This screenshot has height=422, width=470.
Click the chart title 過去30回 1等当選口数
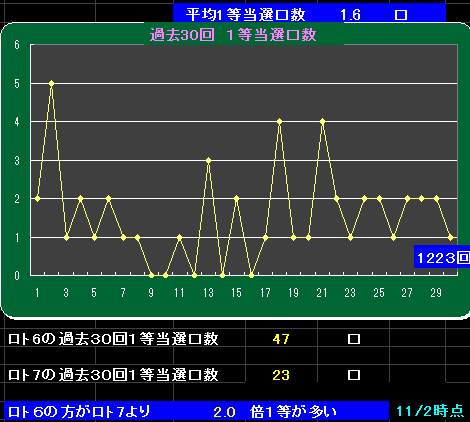pyautogui.click(x=233, y=35)
